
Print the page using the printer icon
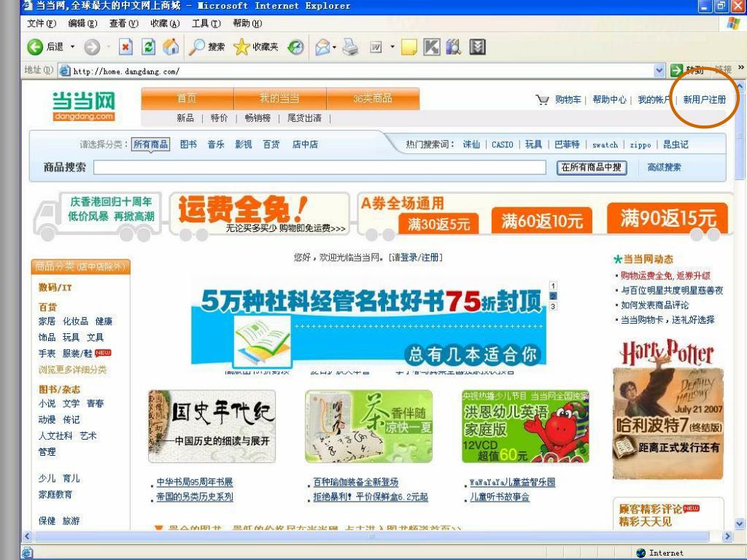[x=350, y=47]
